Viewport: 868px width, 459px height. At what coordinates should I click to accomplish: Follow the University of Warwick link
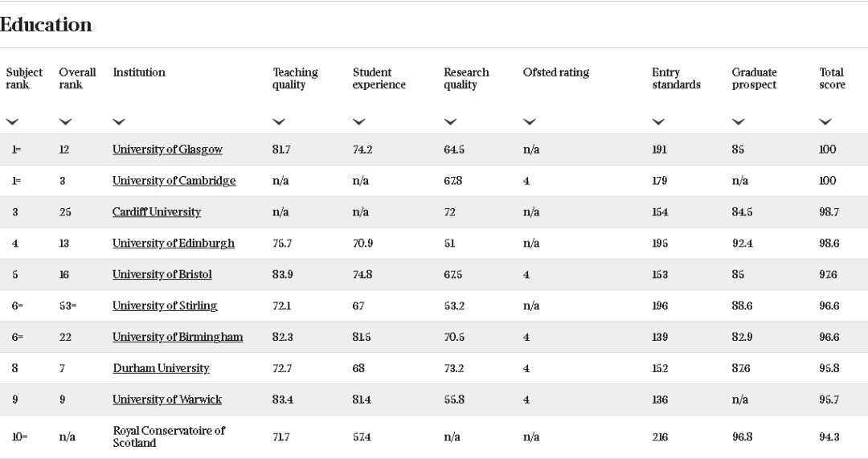(167, 400)
